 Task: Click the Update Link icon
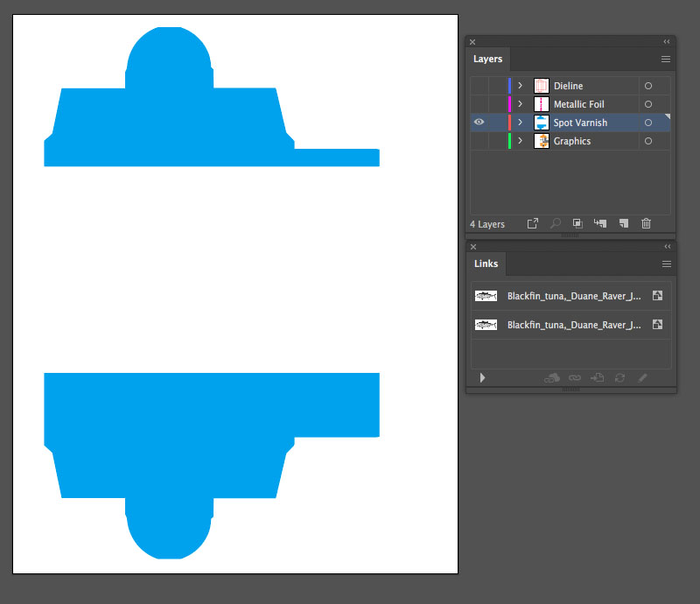coord(619,377)
